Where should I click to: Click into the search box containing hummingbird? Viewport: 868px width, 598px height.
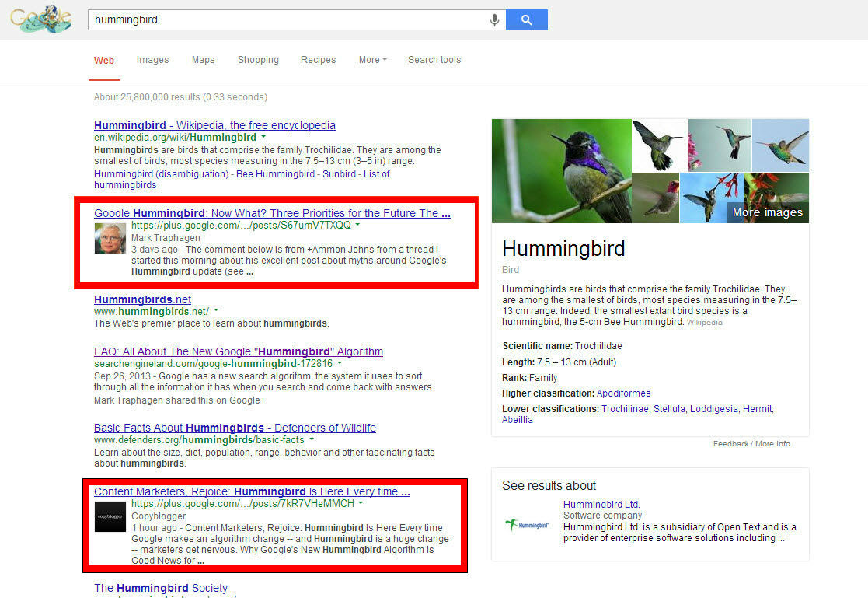(288, 20)
